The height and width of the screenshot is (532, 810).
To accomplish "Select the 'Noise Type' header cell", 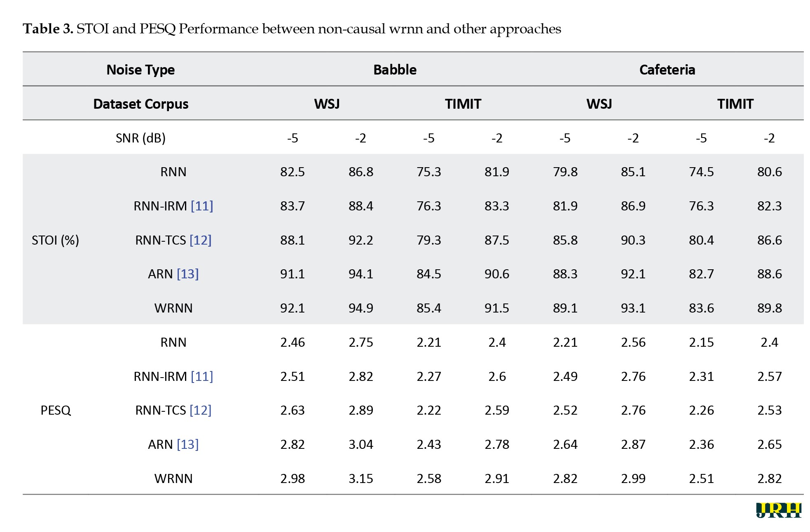I will click(140, 70).
